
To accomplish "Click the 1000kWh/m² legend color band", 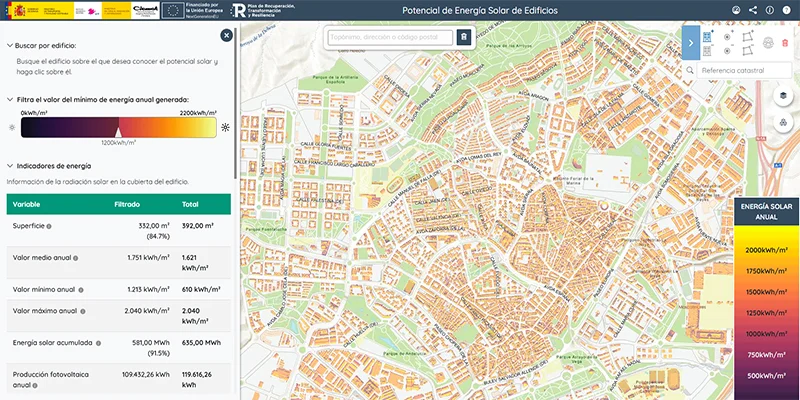I will (766, 334).
